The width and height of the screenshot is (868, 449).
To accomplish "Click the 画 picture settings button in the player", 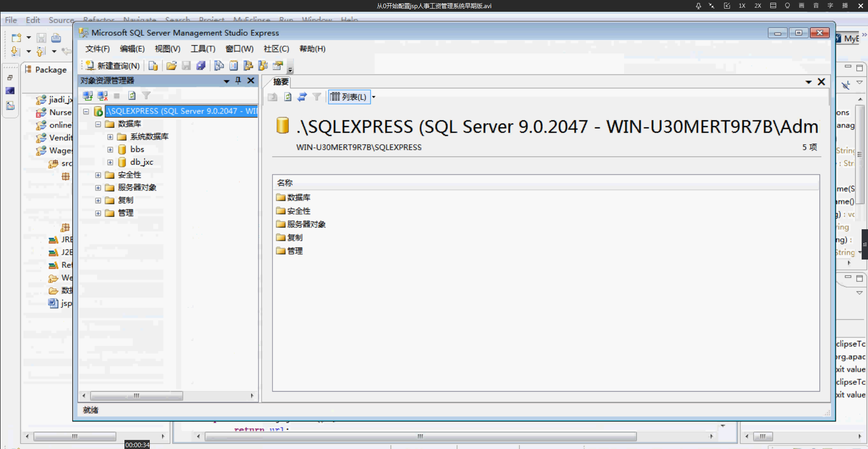I will [801, 6].
